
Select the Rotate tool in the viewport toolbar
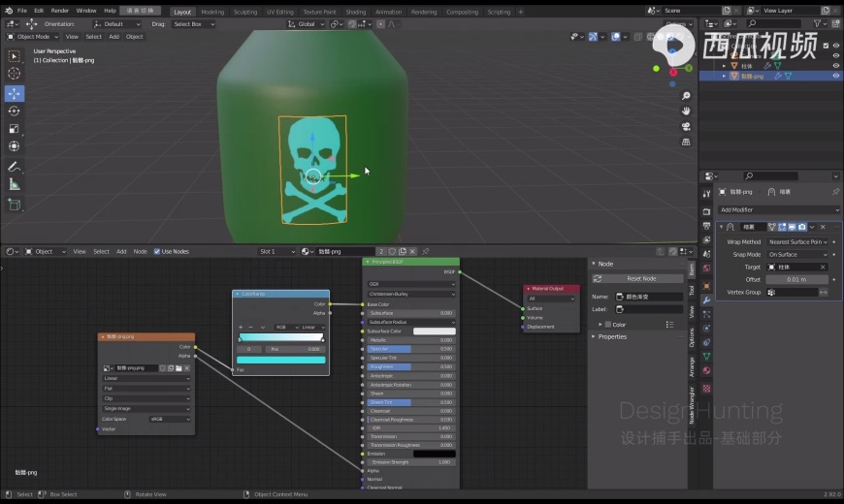point(14,110)
